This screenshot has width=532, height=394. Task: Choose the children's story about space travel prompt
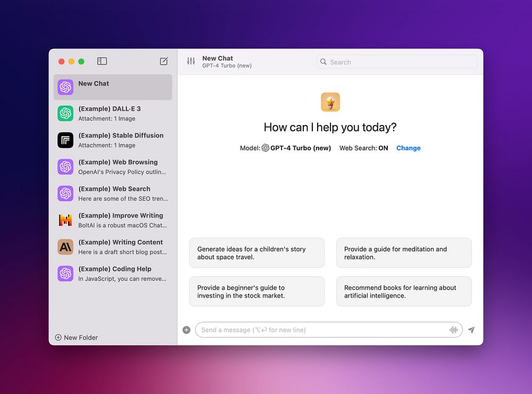click(x=257, y=253)
